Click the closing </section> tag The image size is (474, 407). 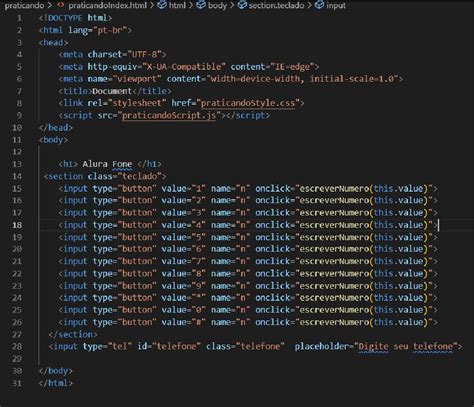(x=73, y=334)
